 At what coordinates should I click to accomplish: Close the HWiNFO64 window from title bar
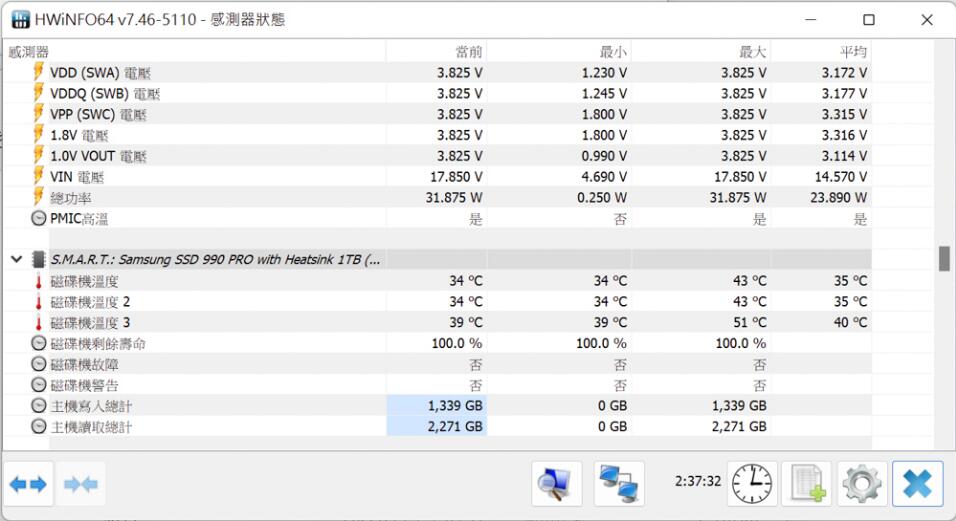pos(927,19)
